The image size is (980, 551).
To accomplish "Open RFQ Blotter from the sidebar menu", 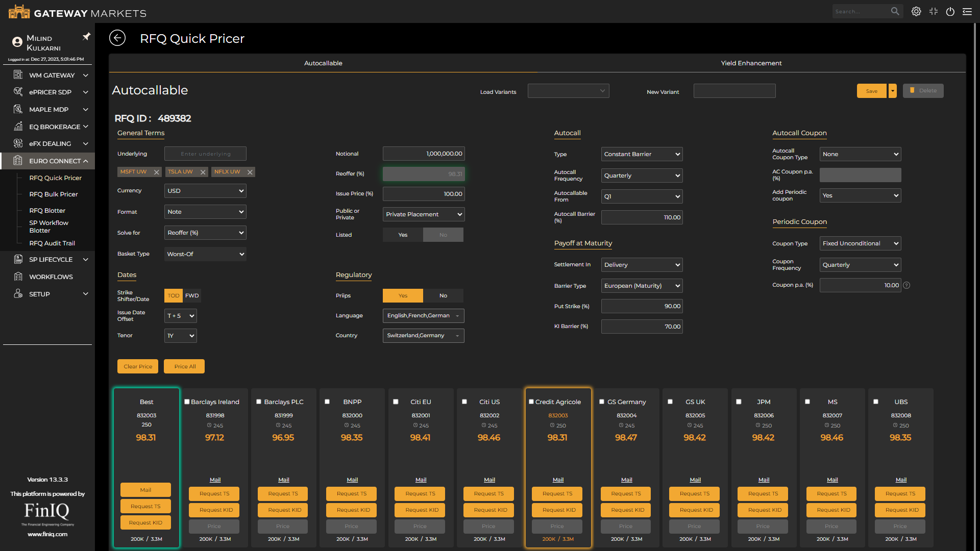I will point(47,210).
